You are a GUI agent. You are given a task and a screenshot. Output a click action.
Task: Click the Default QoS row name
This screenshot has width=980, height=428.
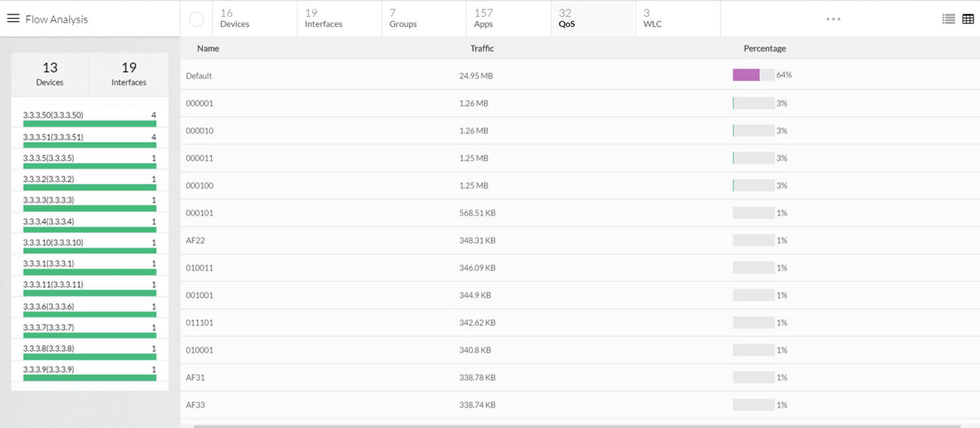(x=199, y=76)
